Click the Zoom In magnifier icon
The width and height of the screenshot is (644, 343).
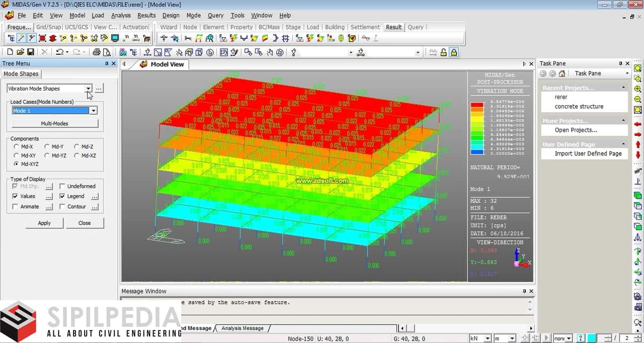point(638,89)
